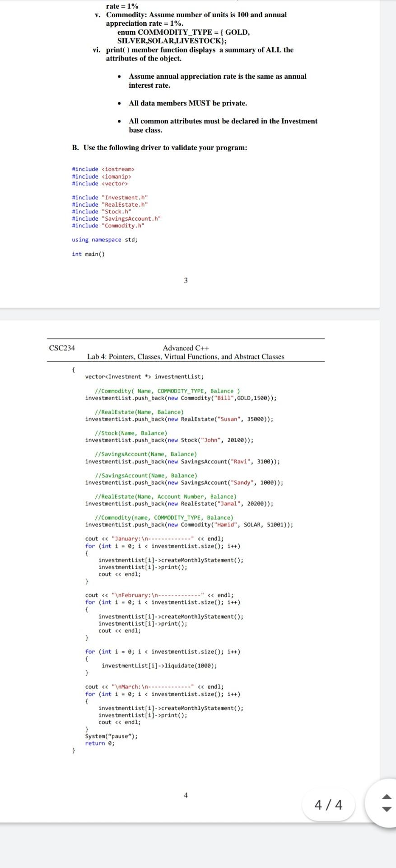Click the System("pause"); line
Viewport: 396px width, 868px height.
112,736
